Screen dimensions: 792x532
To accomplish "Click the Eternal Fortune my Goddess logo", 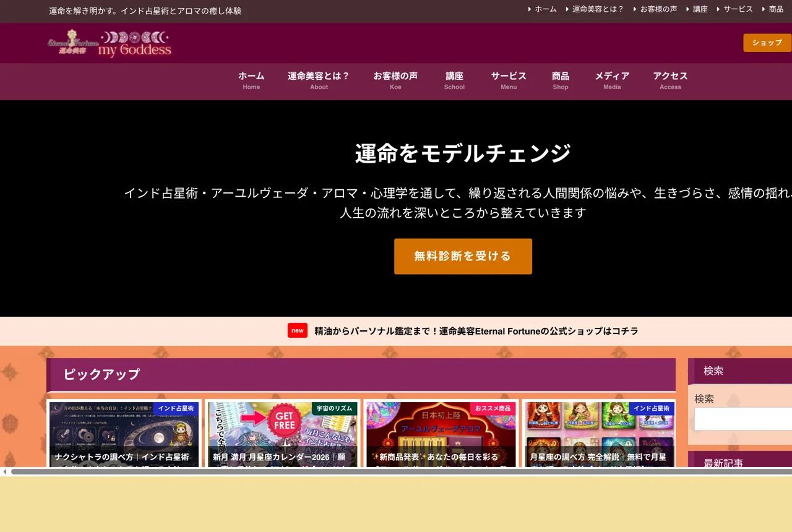I will point(110,43).
